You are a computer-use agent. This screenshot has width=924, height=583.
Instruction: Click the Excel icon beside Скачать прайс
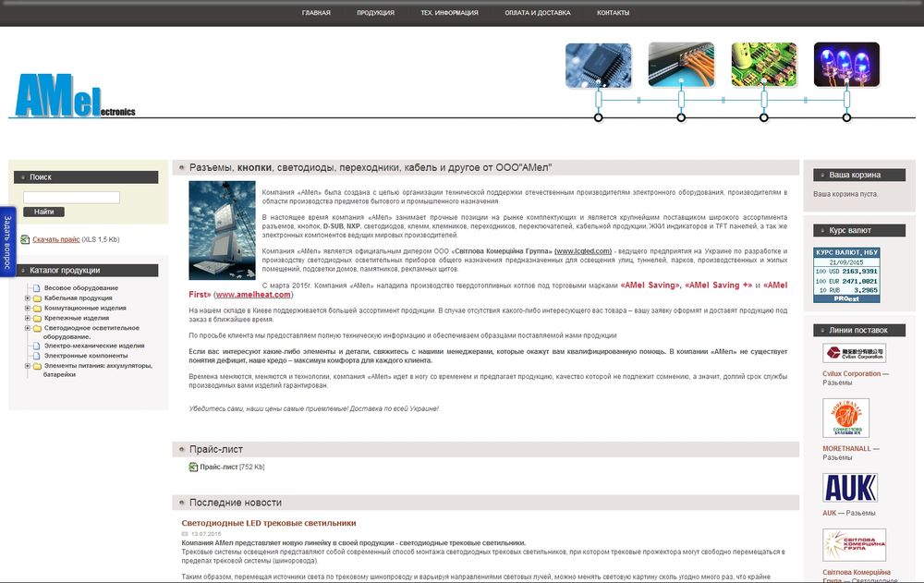[x=25, y=239]
